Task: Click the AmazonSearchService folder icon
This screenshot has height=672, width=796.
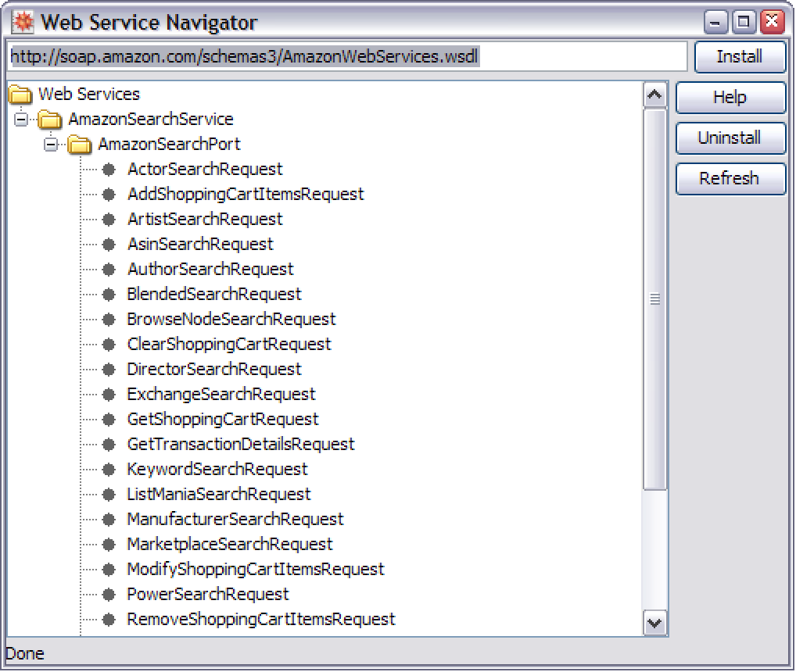Action: coord(50,120)
